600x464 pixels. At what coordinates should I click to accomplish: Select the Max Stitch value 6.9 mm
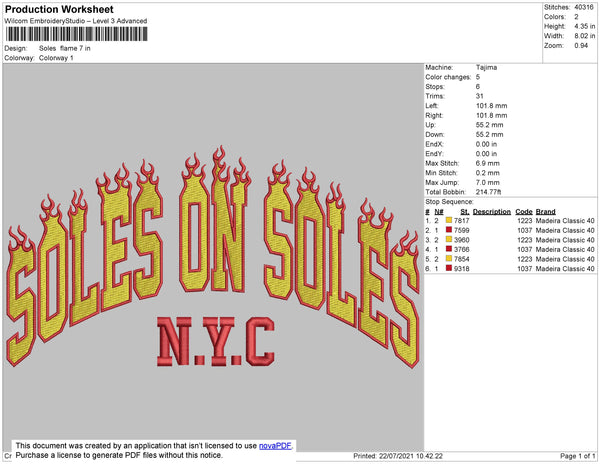(x=488, y=163)
